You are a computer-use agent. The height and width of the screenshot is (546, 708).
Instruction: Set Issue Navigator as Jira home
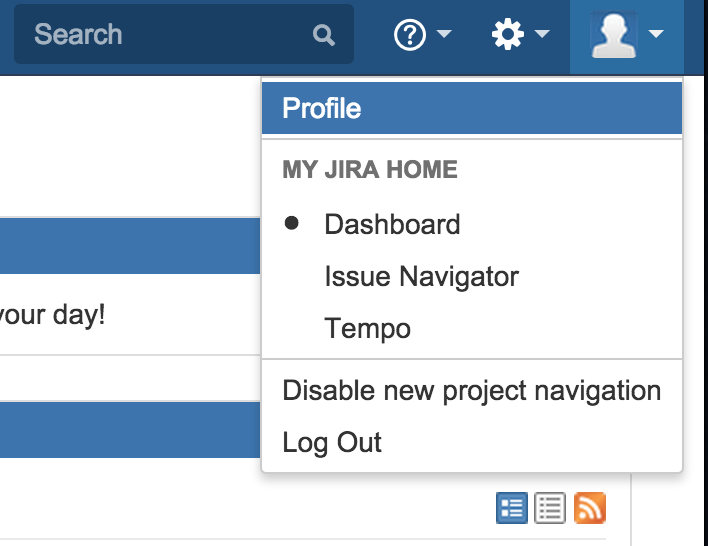(x=421, y=276)
